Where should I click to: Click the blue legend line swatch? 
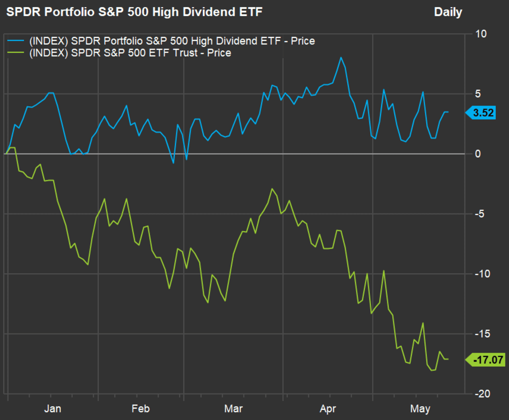coord(16,41)
